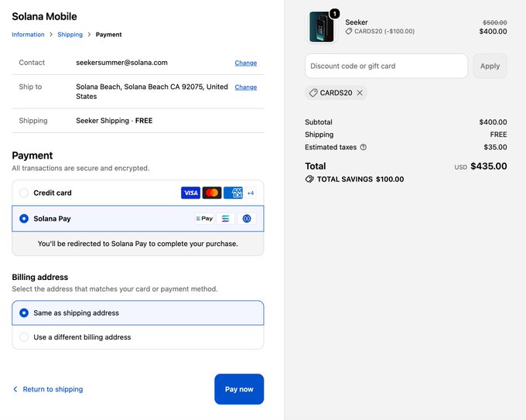Click the American Express icon
Image resolution: width=526 pixels, height=420 pixels.
point(233,193)
